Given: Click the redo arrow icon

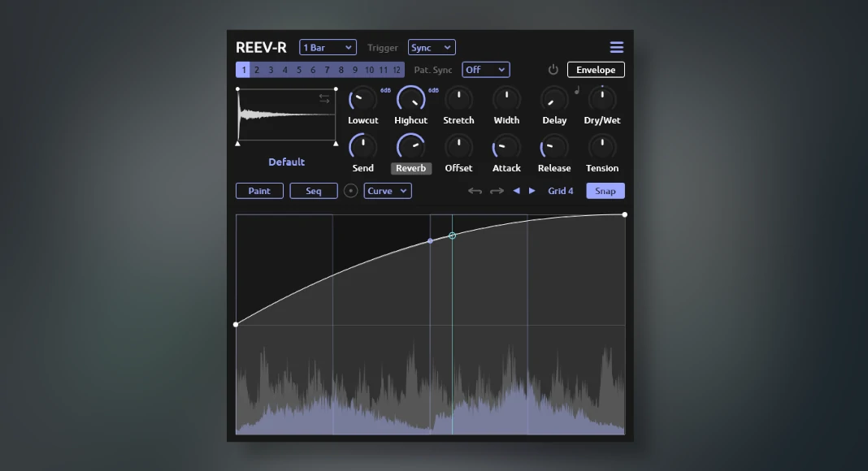Looking at the screenshot, I should pos(497,192).
